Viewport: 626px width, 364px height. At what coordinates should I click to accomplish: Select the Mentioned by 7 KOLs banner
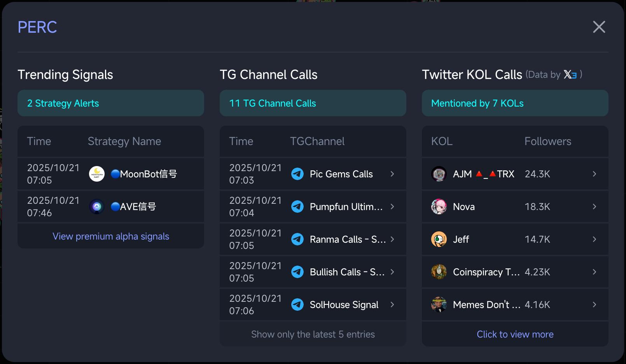click(515, 103)
